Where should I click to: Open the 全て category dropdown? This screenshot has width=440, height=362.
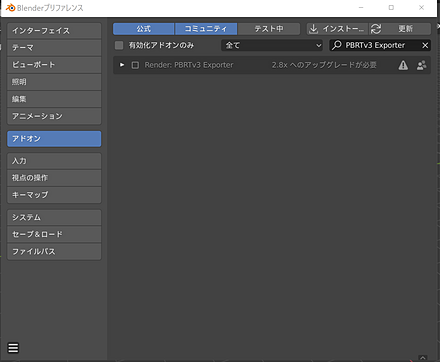(272, 45)
